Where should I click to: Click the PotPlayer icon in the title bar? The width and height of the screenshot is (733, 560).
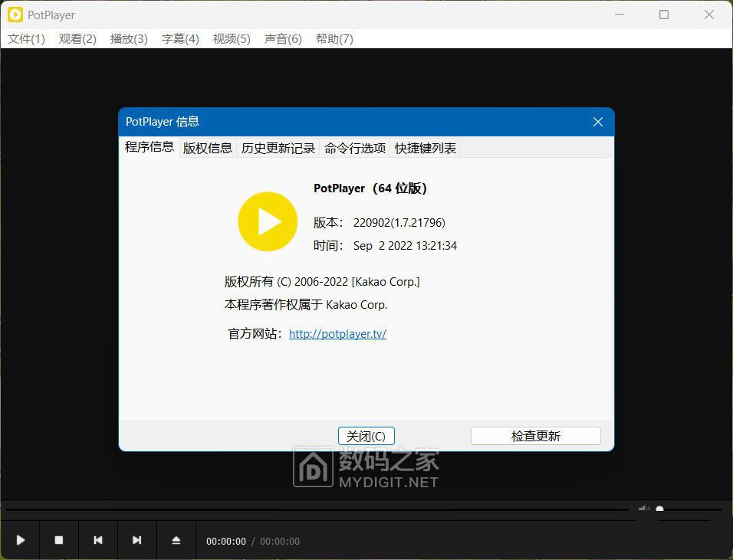(x=15, y=15)
